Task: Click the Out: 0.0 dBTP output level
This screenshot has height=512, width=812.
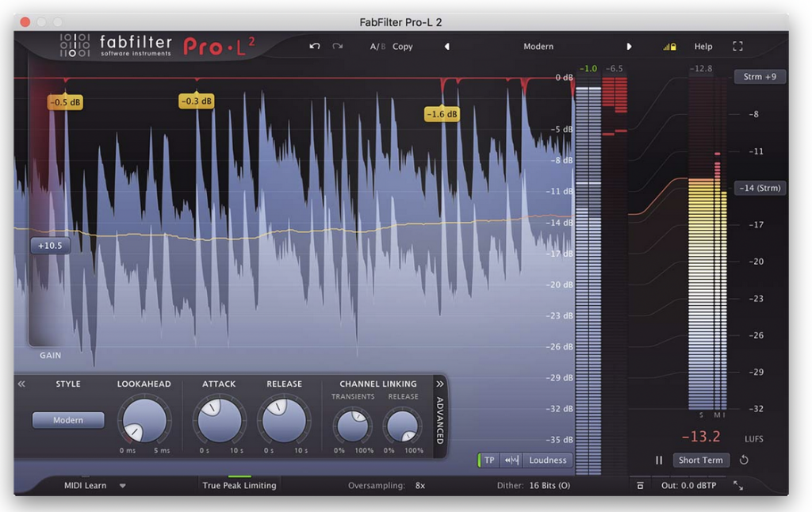Action: click(689, 486)
